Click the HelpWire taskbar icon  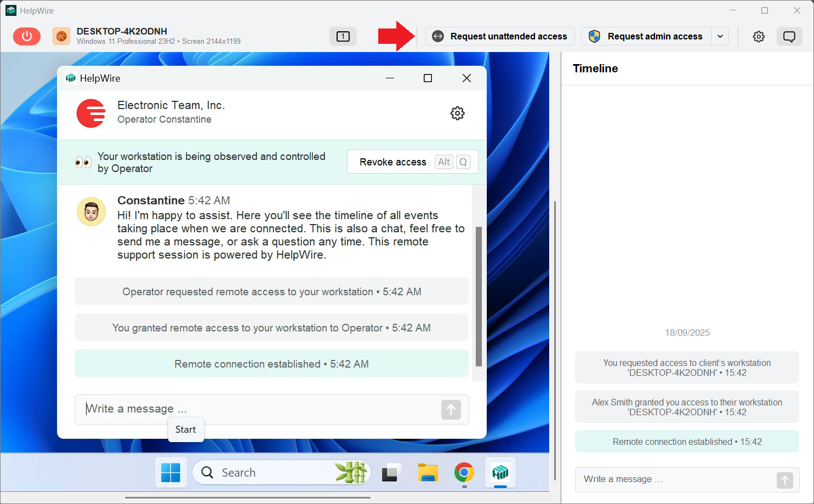click(500, 472)
